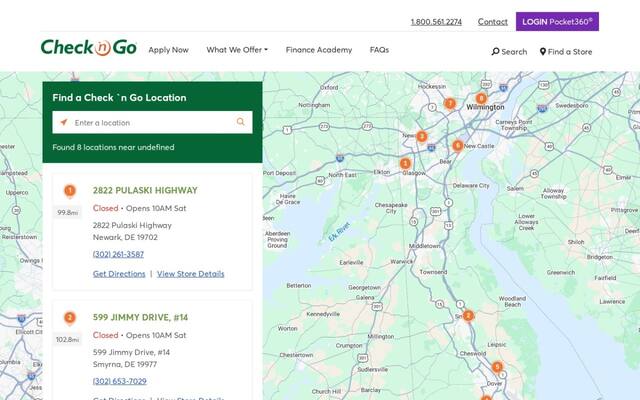Open Find a Store
640x400 pixels.
click(x=566, y=52)
